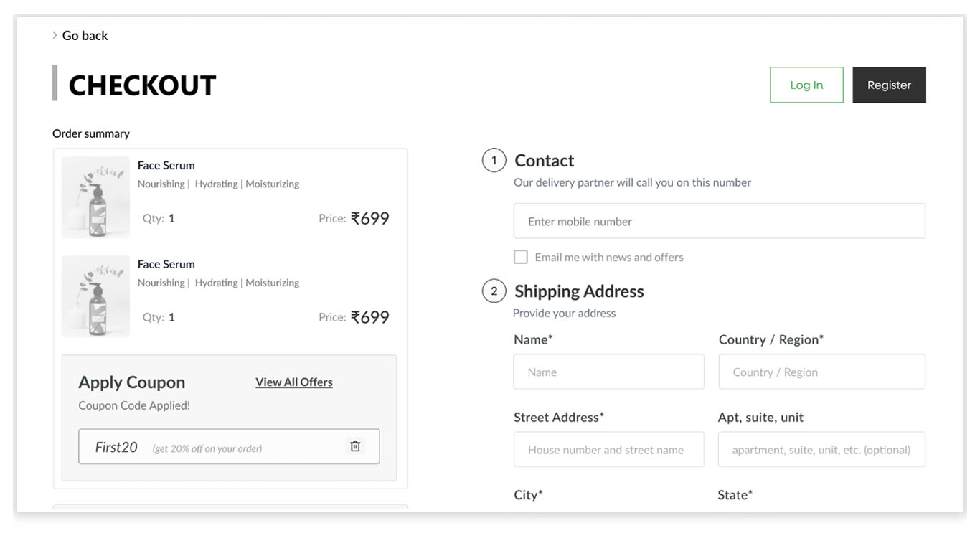Open the first Face Serum product image
The height and width of the screenshot is (551, 980).
coord(95,197)
